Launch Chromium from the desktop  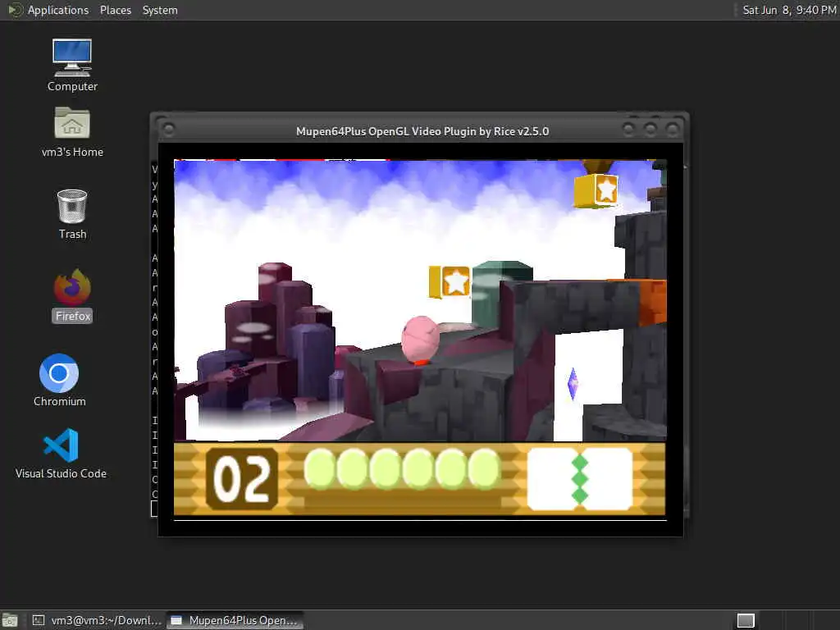[59, 380]
